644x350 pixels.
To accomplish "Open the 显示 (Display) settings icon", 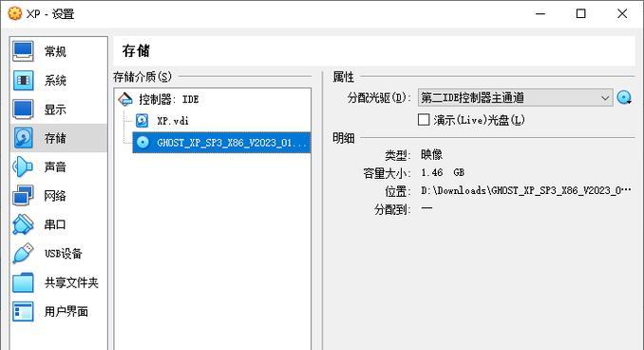I will tap(23, 109).
